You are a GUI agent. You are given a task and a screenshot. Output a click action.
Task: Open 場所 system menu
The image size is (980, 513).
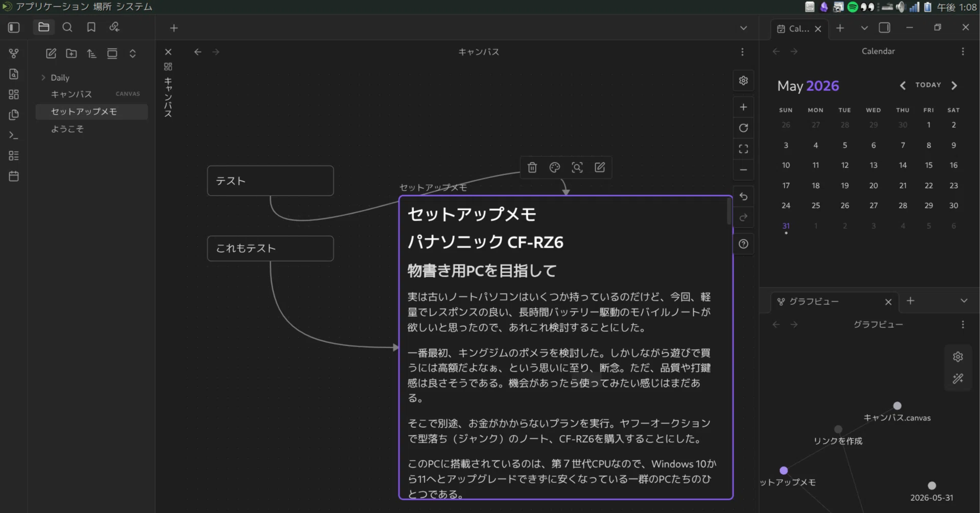pos(102,7)
